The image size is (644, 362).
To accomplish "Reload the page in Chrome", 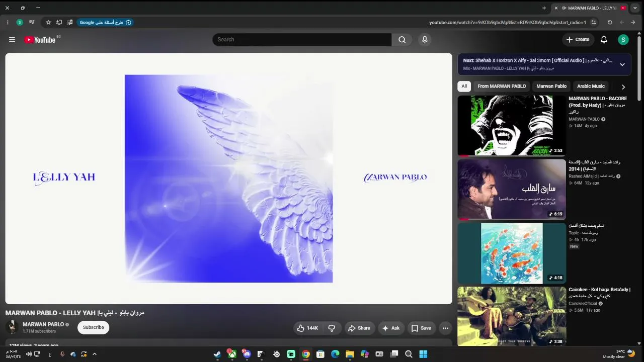I will (610, 22).
